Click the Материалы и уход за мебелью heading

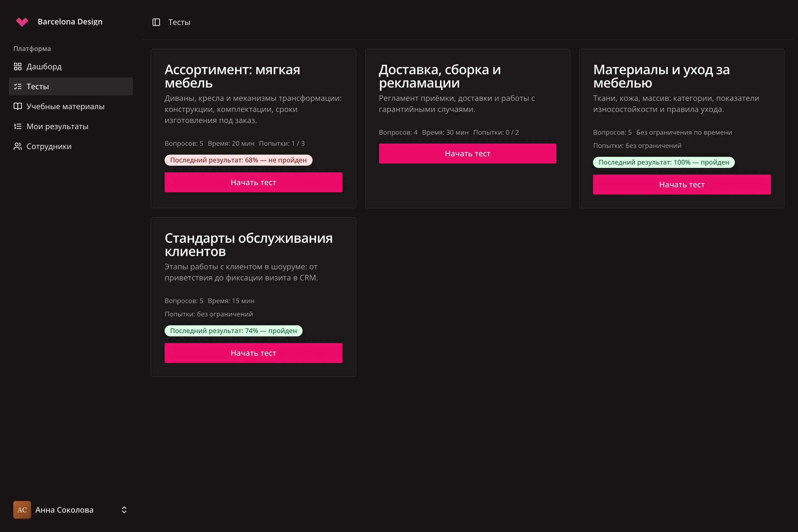pyautogui.click(x=661, y=76)
